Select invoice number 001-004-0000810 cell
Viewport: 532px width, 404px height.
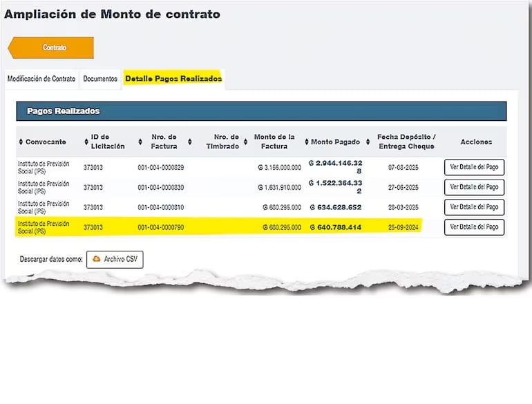[x=161, y=208]
